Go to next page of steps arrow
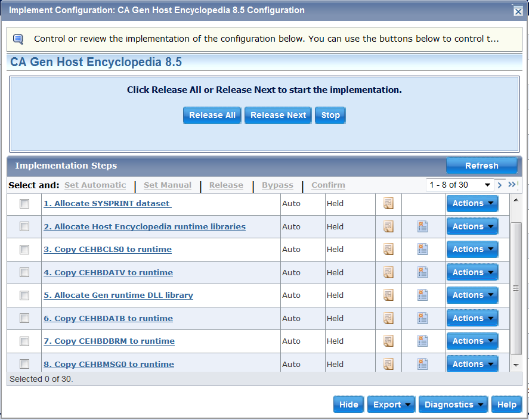The width and height of the screenshot is (529, 420). (500, 185)
